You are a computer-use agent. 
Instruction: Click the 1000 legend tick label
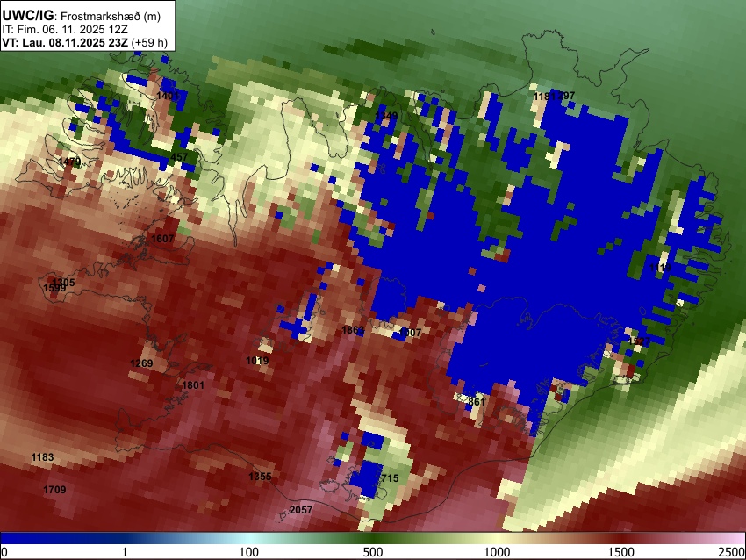tap(497, 552)
